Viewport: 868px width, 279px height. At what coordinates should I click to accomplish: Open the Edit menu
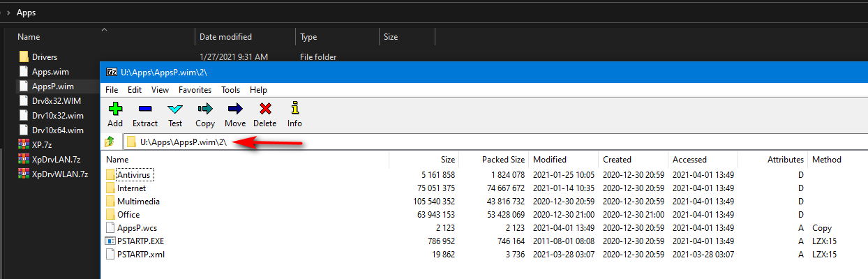(x=135, y=90)
